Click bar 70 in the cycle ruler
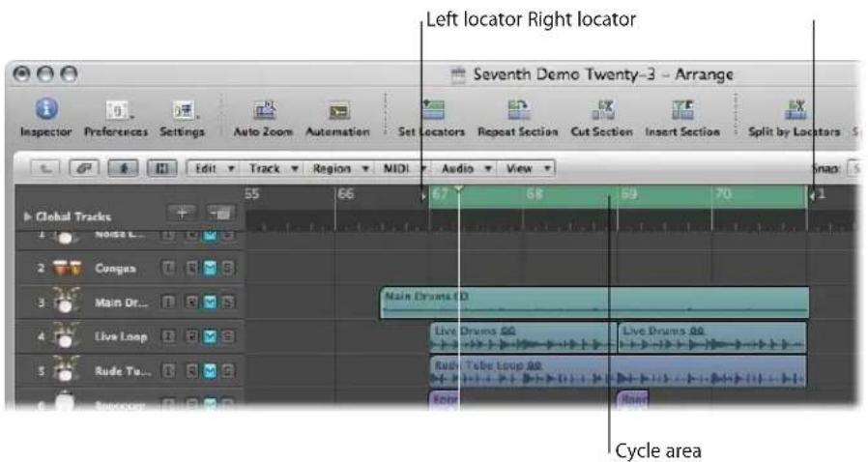Viewport: 868px width, 462px height. coord(723,194)
